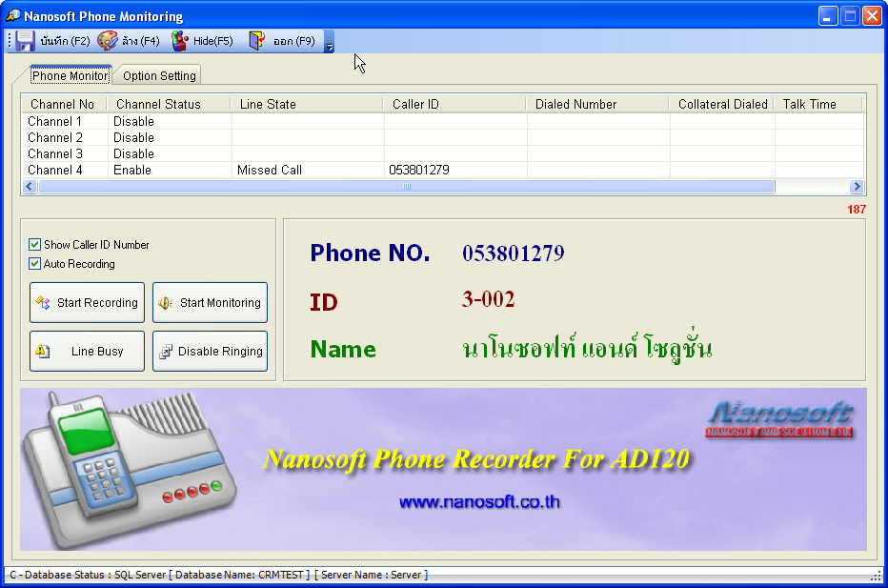Click the app icon in title bar
The width and height of the screenshot is (888, 588).
(13, 16)
